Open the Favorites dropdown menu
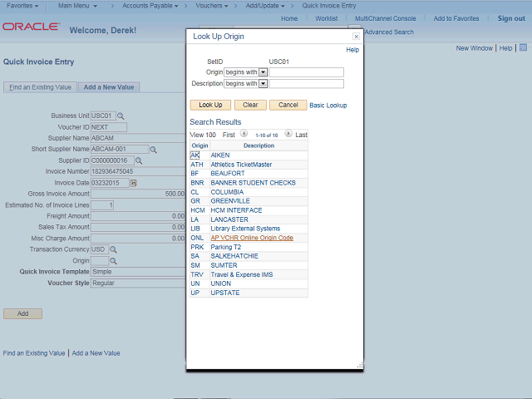 [x=22, y=6]
